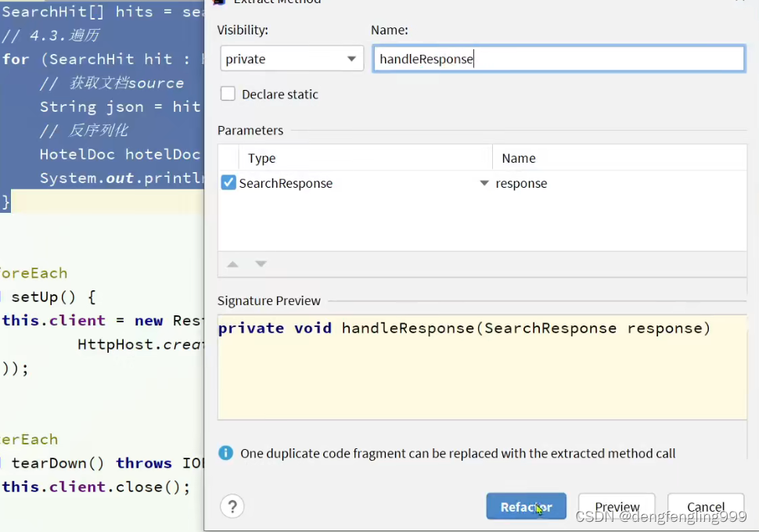Click the help question mark icon
759x532 pixels.
pyautogui.click(x=232, y=506)
